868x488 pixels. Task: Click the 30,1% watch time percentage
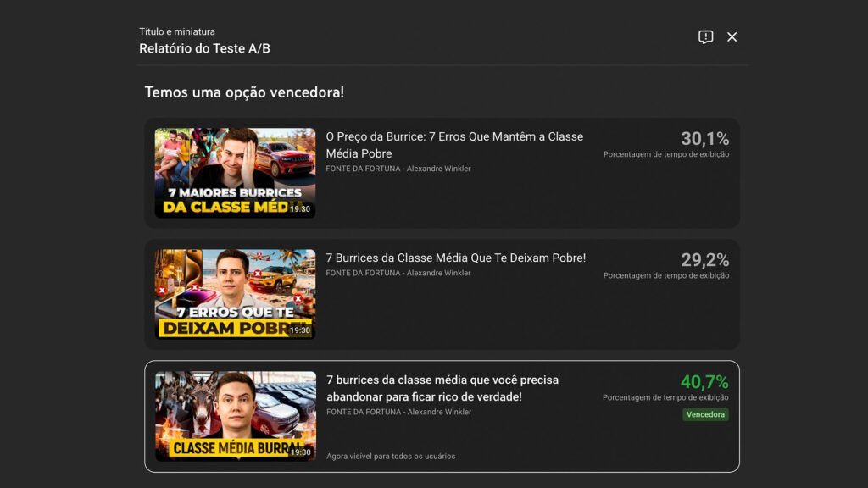[x=704, y=139]
